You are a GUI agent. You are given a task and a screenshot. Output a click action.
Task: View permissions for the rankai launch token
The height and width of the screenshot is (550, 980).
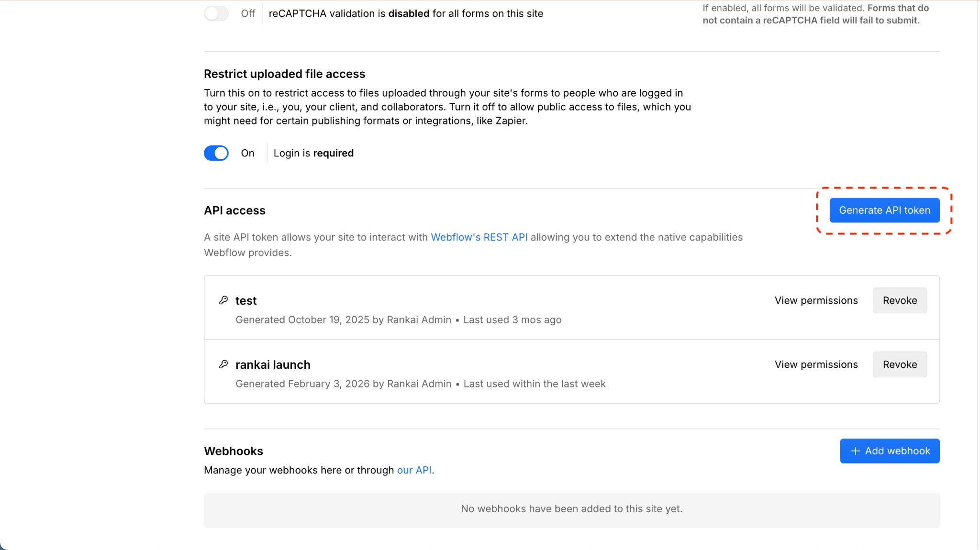click(816, 364)
